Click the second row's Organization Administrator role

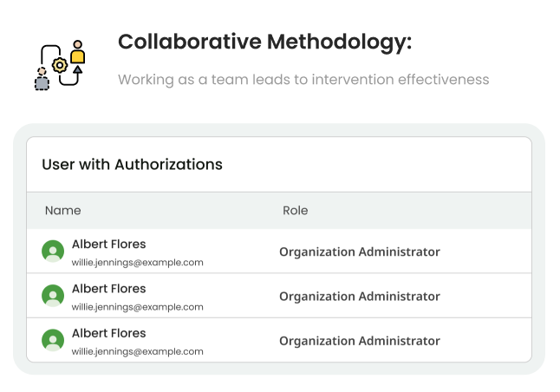tap(359, 296)
